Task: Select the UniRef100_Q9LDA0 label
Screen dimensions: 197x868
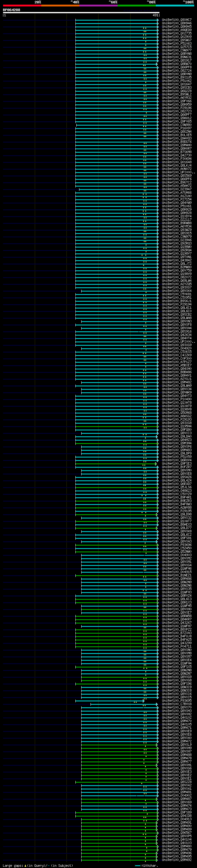Action: point(176,436)
